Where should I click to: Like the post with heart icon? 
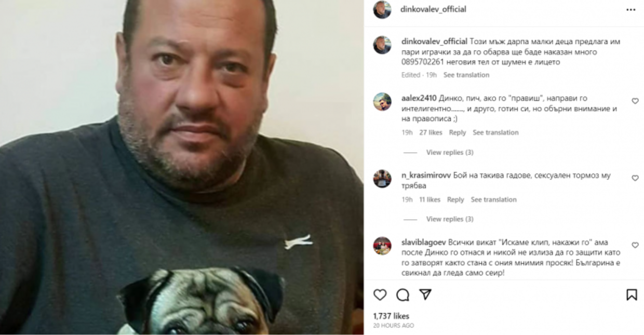pos(380,295)
